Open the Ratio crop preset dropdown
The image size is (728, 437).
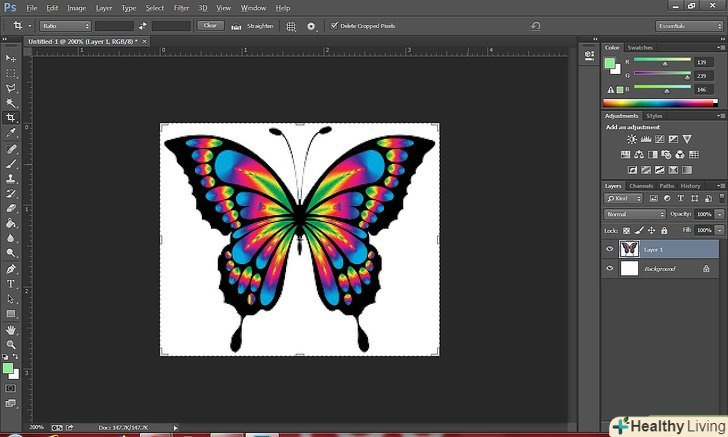point(67,25)
